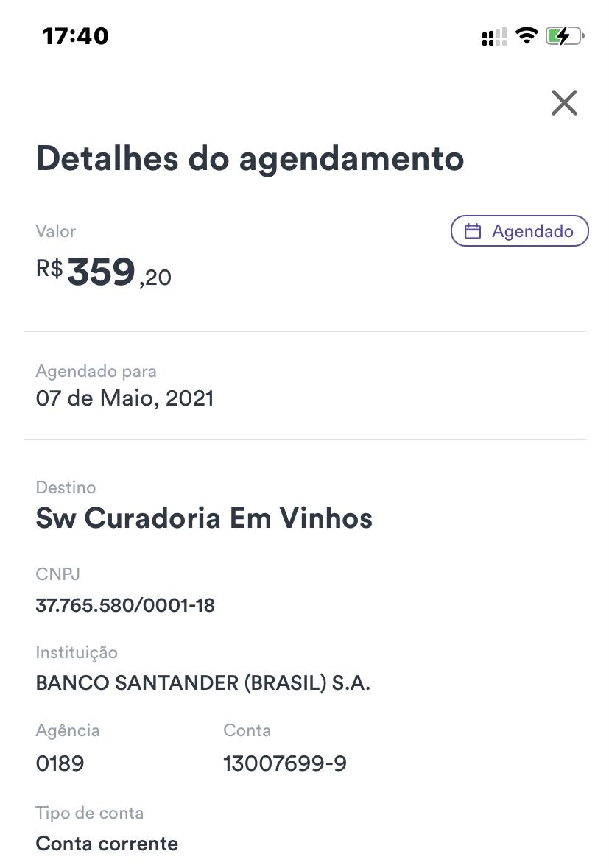The image size is (609, 868).
Task: Tap the Agendado para label
Action: pos(96,372)
